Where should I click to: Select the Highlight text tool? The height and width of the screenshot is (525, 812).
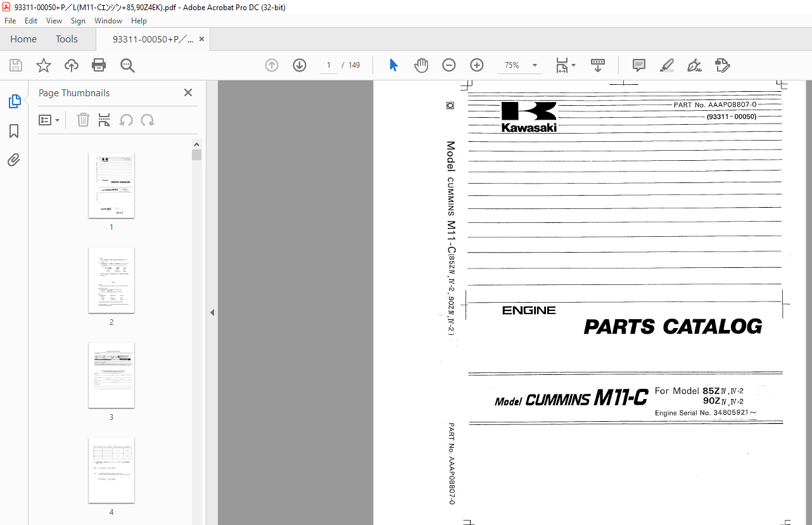[666, 65]
